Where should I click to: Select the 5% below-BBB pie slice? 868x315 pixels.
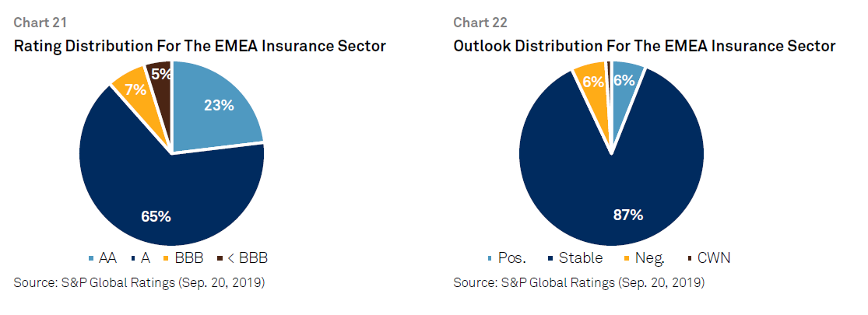(x=160, y=83)
